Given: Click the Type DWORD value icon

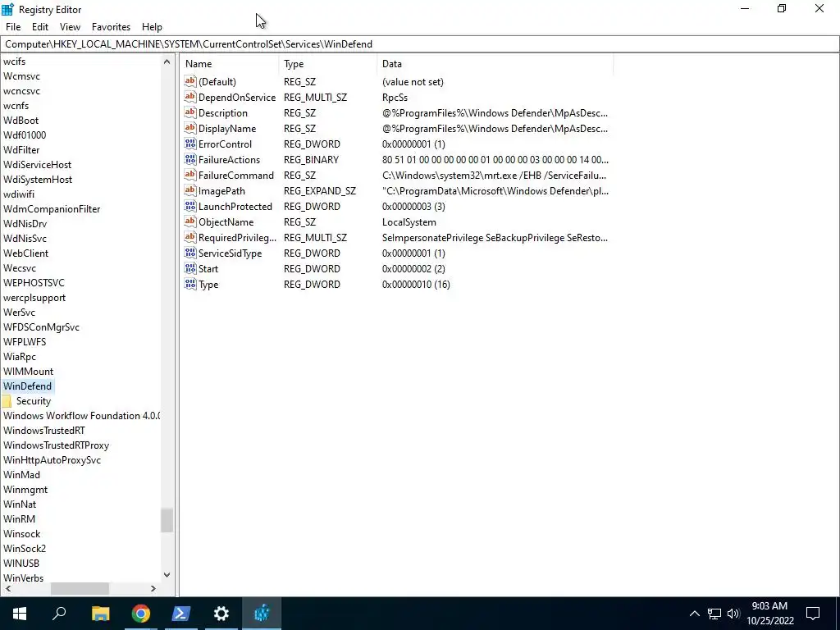Looking at the screenshot, I should tap(190, 284).
